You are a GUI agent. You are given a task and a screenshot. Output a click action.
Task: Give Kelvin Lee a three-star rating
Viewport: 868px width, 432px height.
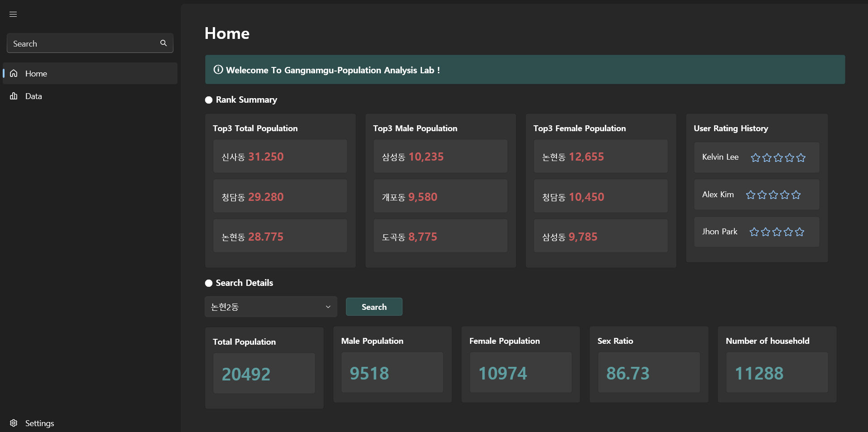778,157
